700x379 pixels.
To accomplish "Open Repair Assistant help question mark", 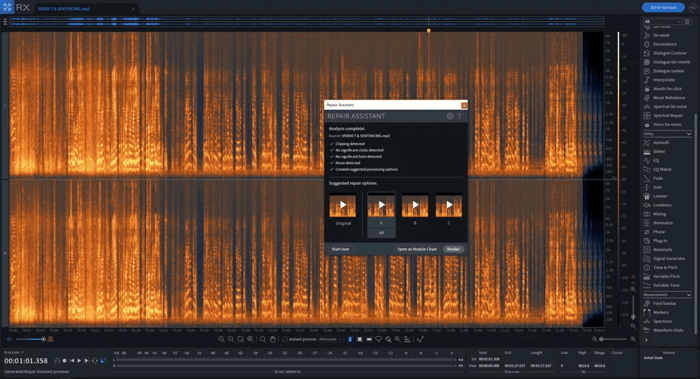I will point(459,116).
